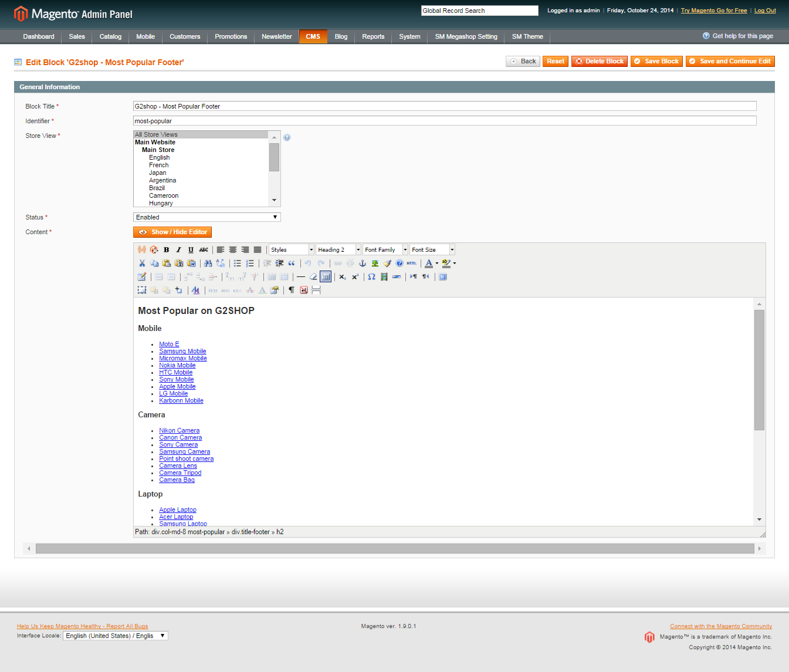
Task: Click the Insert Widget icon in editor
Action: [154, 249]
